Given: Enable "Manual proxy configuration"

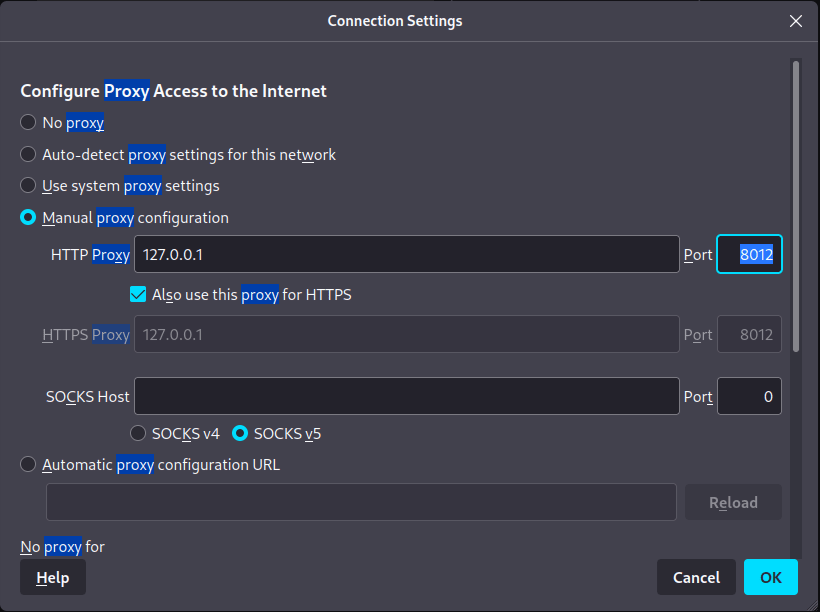Looking at the screenshot, I should point(28,217).
